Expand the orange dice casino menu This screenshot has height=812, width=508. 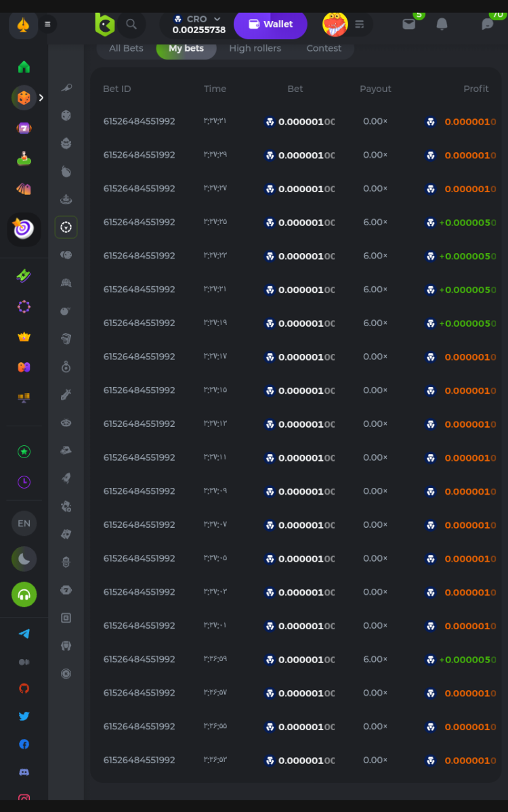pos(24,98)
